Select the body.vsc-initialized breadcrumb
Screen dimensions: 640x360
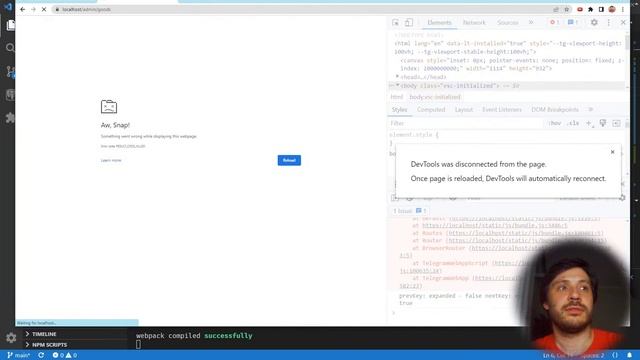(x=435, y=97)
